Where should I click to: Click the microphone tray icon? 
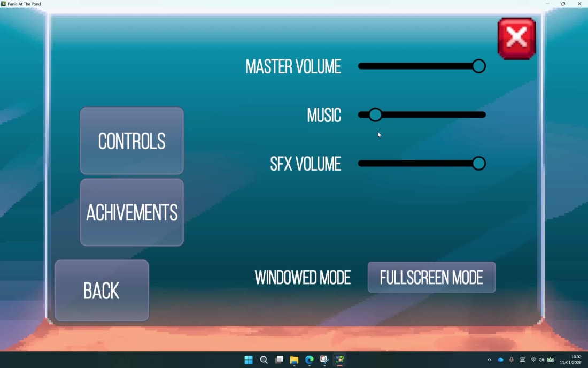[x=512, y=360]
